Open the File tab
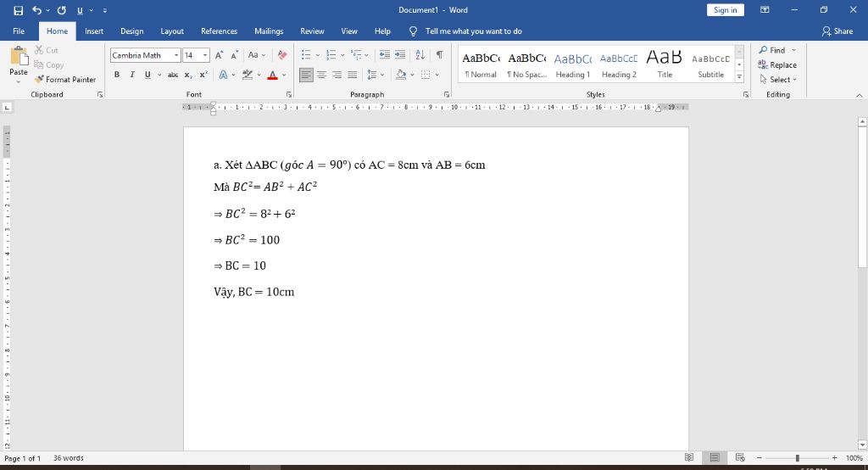This screenshot has width=868, height=470. coord(19,31)
